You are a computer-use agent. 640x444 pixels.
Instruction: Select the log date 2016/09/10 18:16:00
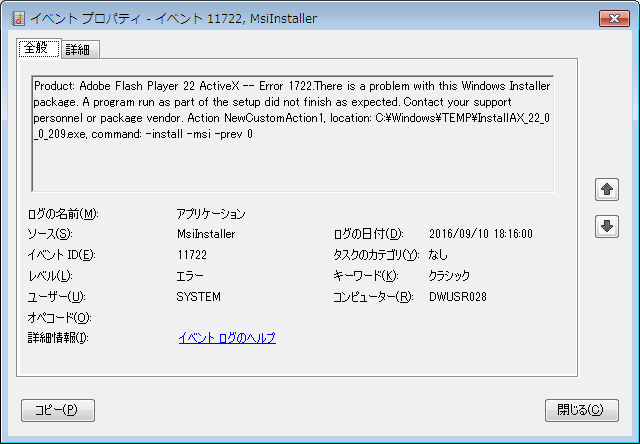[481, 234]
